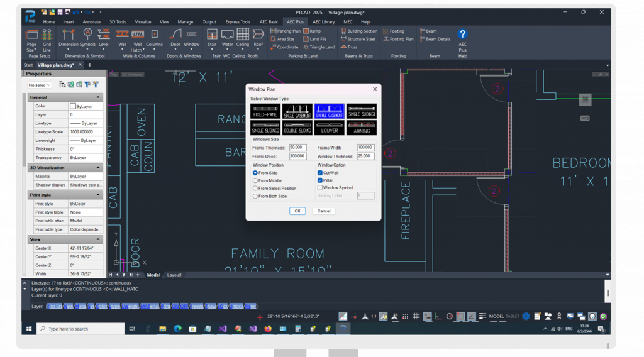The height and width of the screenshot is (357, 644).
Task: Switch to the AEC Library ribbon tab
Action: (324, 21)
